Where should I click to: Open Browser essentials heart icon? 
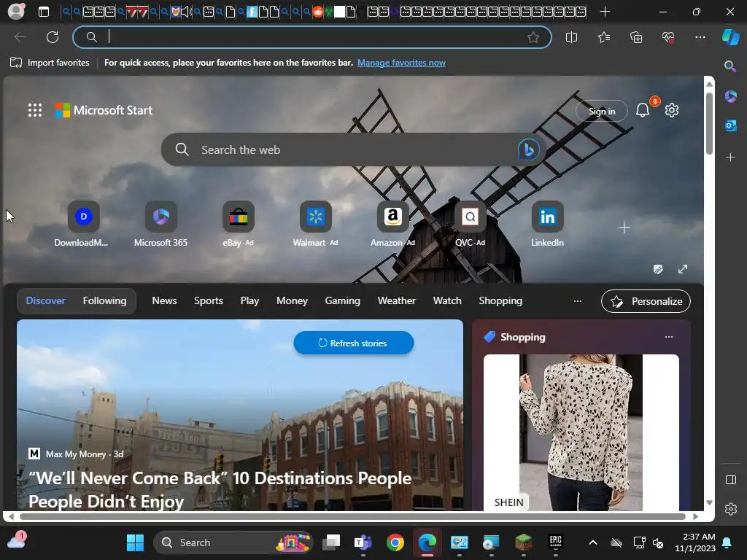pyautogui.click(x=668, y=37)
